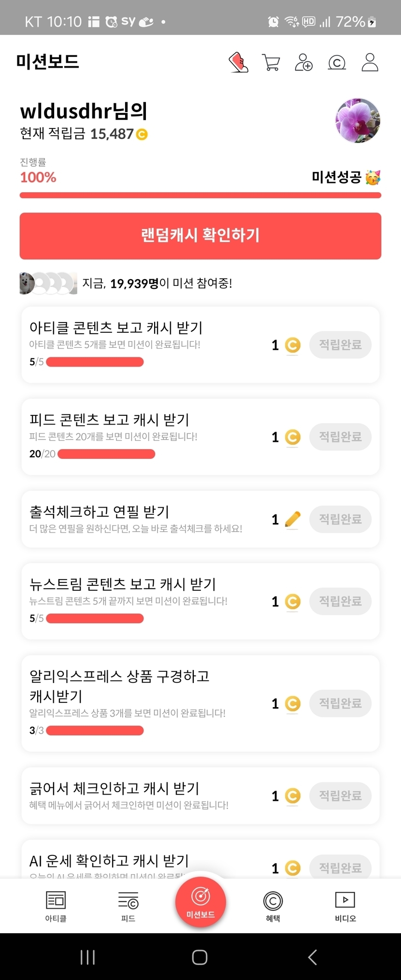Tap the 미션보드 center button
The image size is (401, 980).
[200, 901]
